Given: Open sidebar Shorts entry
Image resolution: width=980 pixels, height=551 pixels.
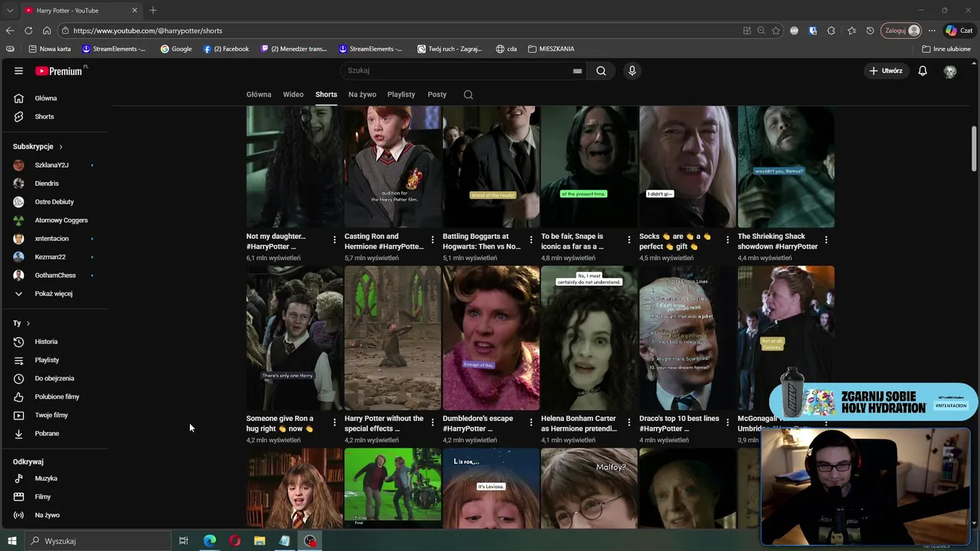Looking at the screenshot, I should click(44, 116).
